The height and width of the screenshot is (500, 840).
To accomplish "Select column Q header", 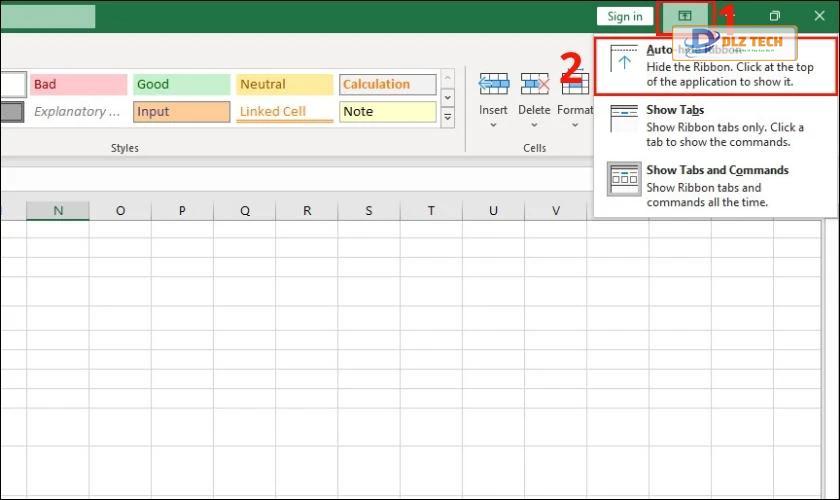I will [x=245, y=211].
